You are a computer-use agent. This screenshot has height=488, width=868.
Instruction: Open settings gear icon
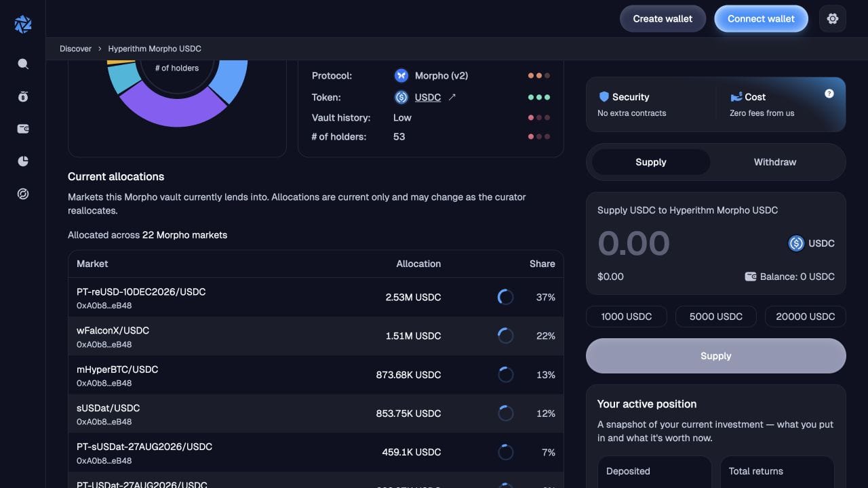coord(833,19)
